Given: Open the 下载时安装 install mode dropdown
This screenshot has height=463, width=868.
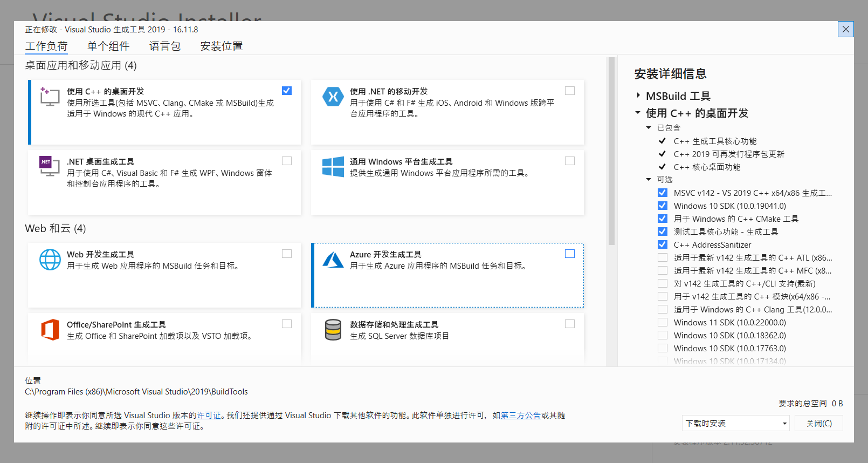Looking at the screenshot, I should pos(735,424).
